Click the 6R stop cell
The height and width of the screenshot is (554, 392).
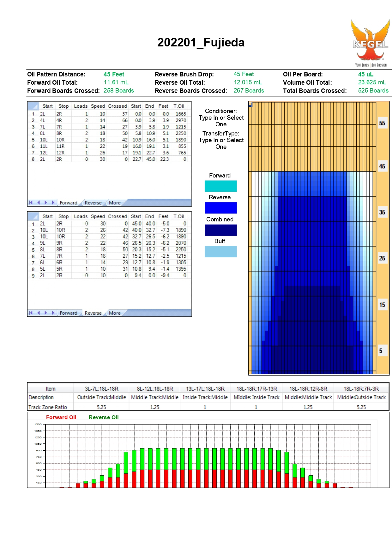(x=63, y=262)
